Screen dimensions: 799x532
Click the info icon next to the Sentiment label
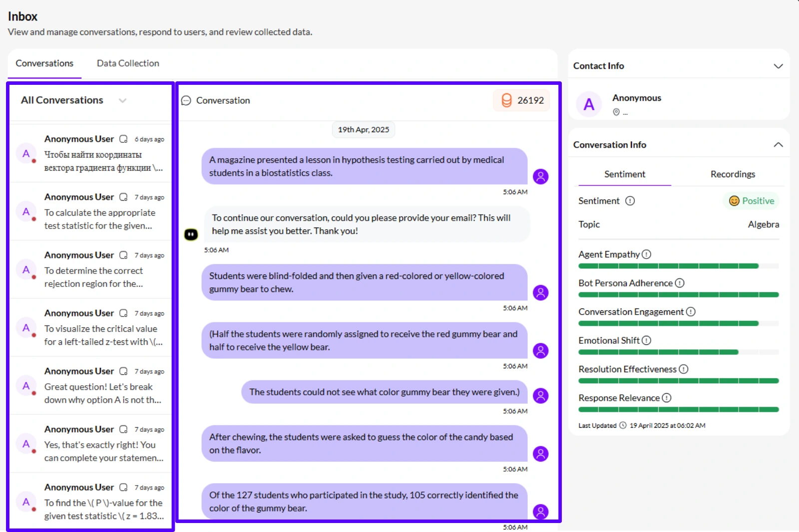coord(630,201)
